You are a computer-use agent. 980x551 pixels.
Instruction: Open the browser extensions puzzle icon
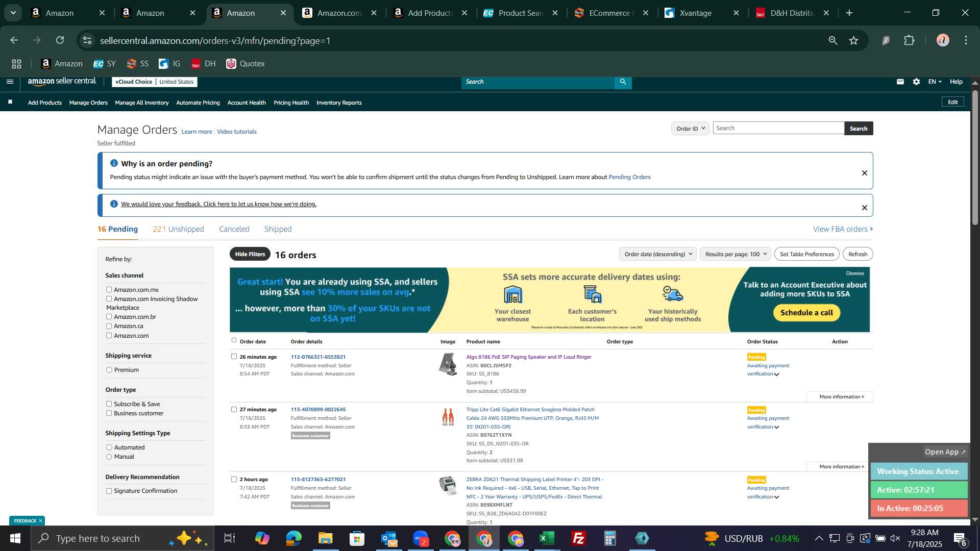click(x=910, y=40)
